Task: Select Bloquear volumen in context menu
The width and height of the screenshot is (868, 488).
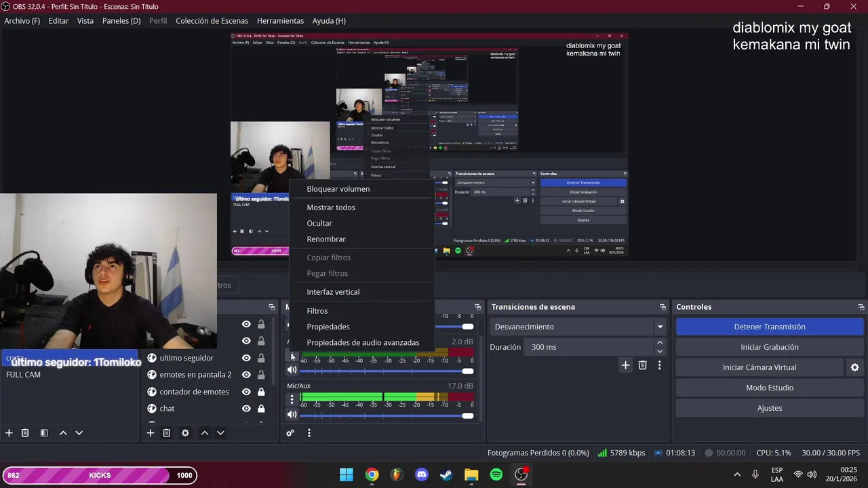Action: 361,189
